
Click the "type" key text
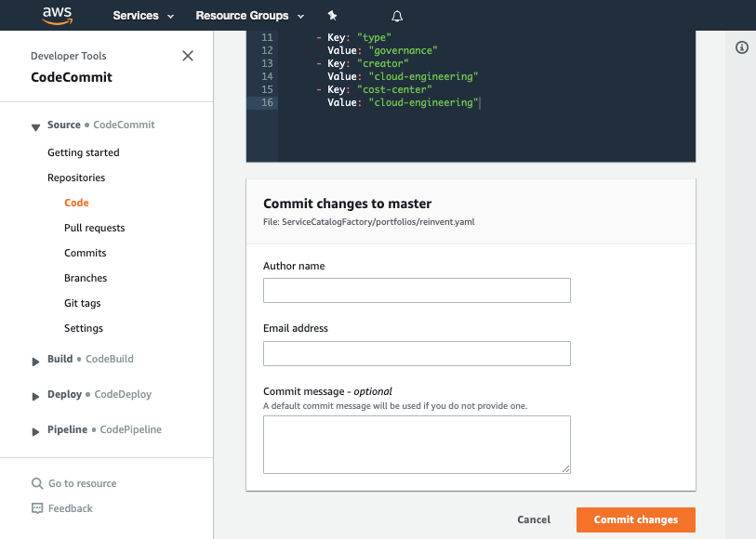[374, 37]
